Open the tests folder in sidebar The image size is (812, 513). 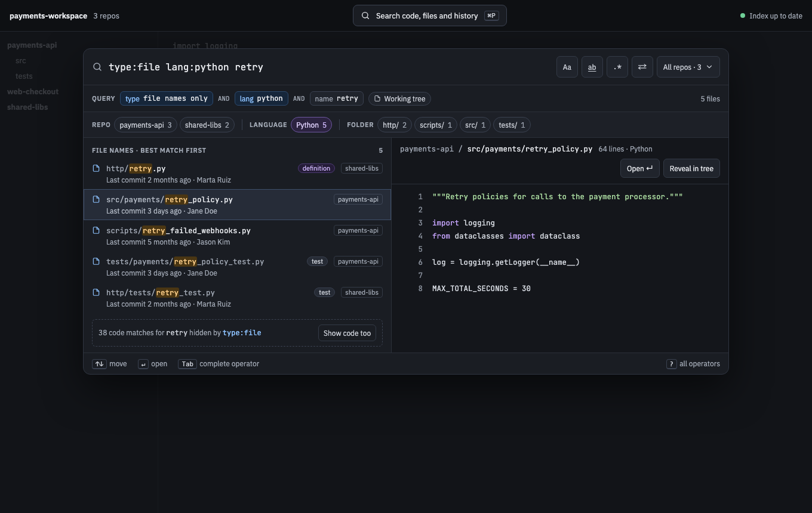24,76
